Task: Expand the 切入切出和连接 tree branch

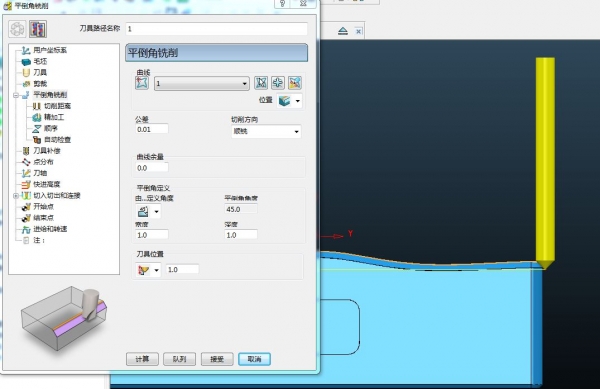Action: 16,195
